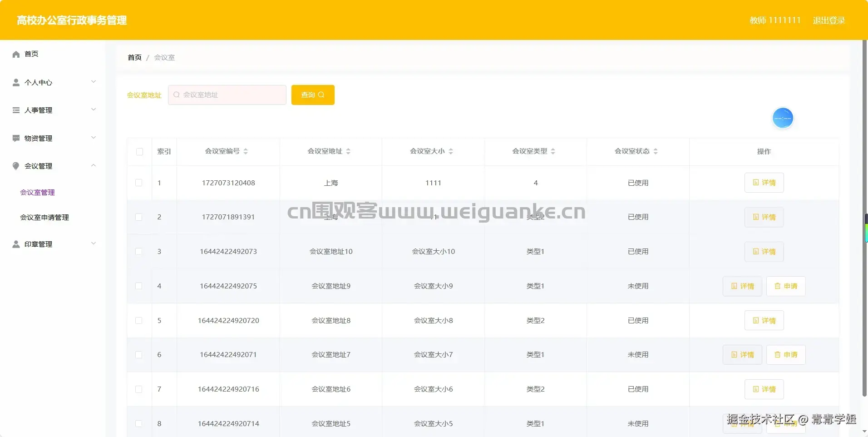Viewport: 868px width, 437px height.
Task: Click the user icon beside 印章管理
Action: (x=16, y=244)
